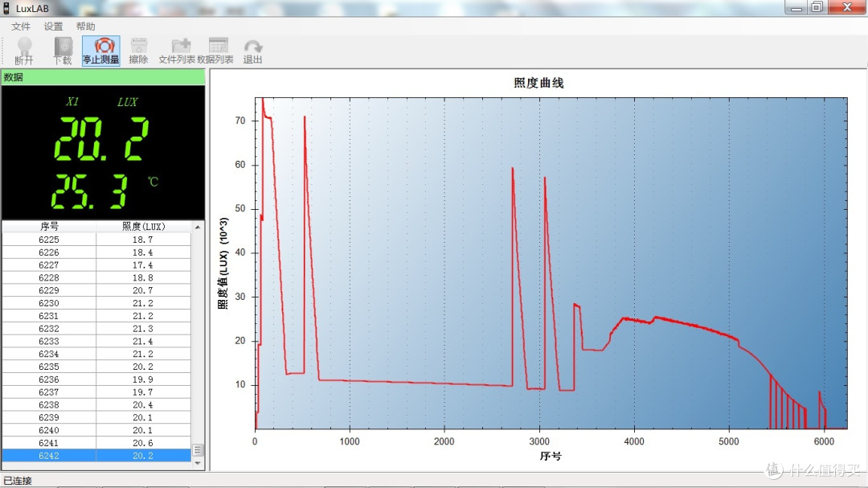Click the lux value 17.4 cell
The image size is (868, 488).
(143, 265)
